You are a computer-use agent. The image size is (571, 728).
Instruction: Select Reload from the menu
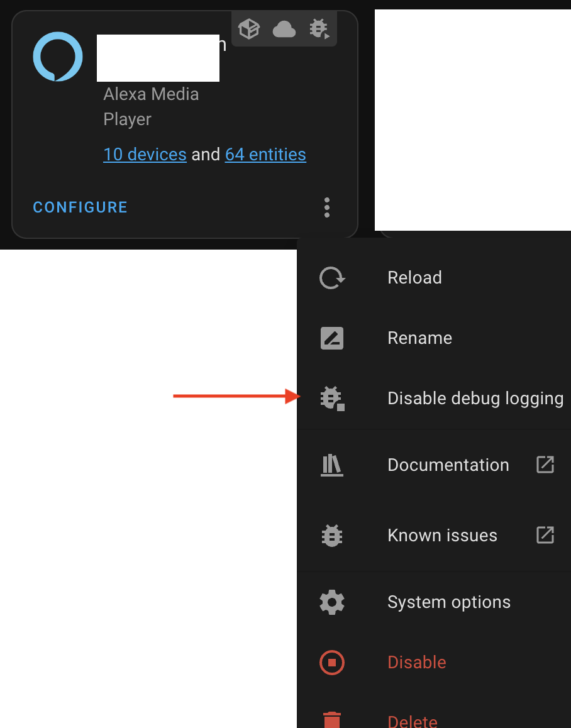coord(414,277)
